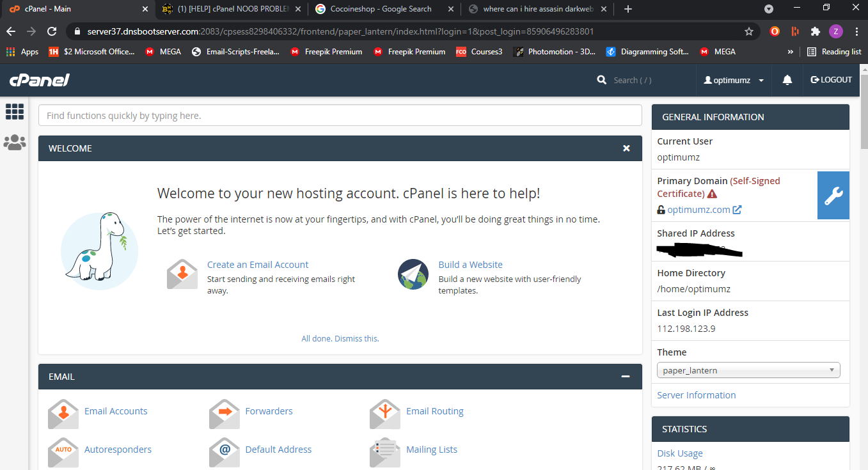
Task: Open the Photomotion - 3D... bookmark
Action: 555,52
